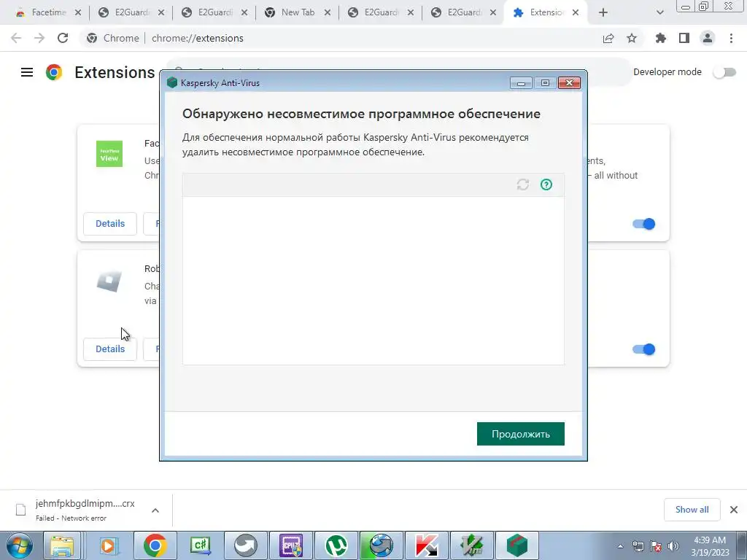The width and height of the screenshot is (747, 560).
Task: Click the Chrome taskbar icon
Action: [x=155, y=545]
